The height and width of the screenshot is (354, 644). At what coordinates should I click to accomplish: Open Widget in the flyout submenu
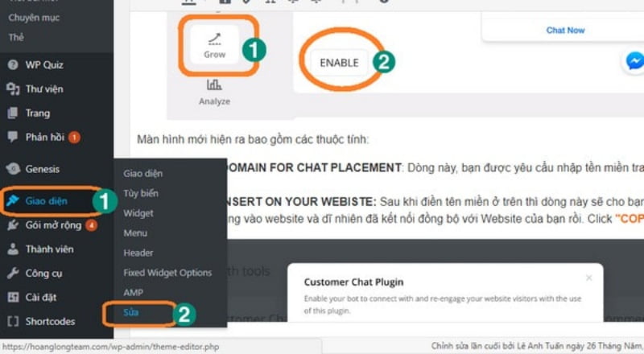pyautogui.click(x=138, y=213)
